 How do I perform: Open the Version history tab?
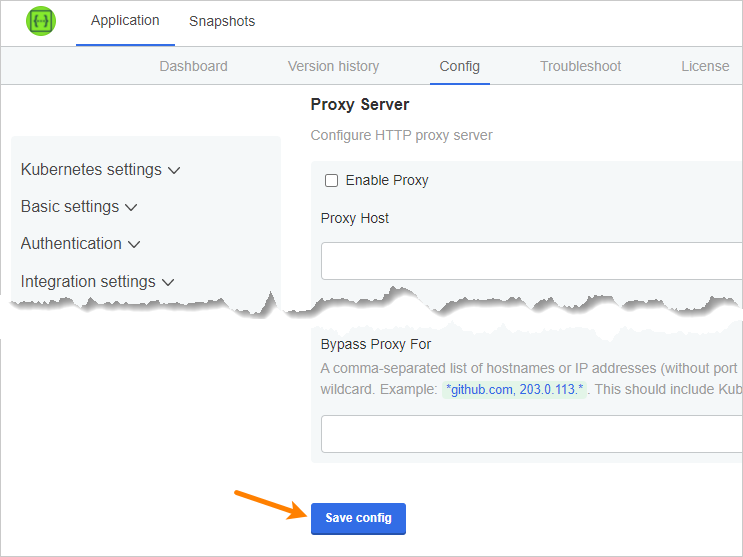tap(333, 66)
